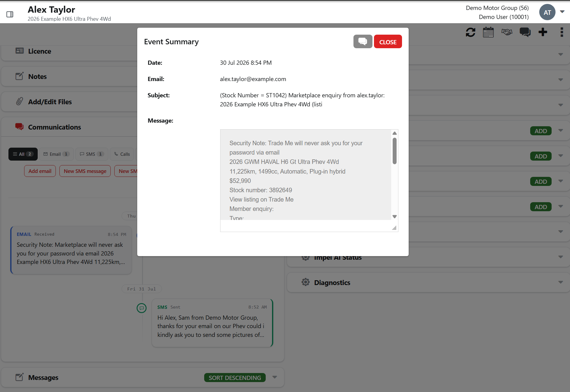Select the Email filter tab

point(57,154)
